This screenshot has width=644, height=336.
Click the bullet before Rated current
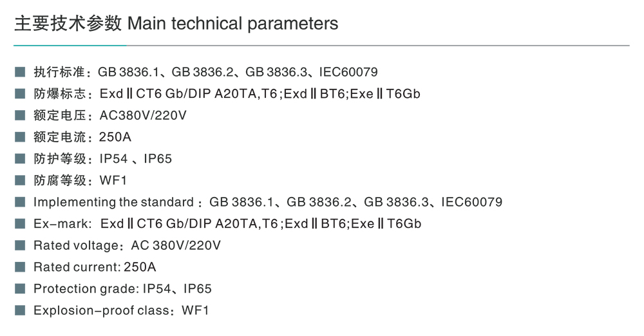tap(20, 267)
